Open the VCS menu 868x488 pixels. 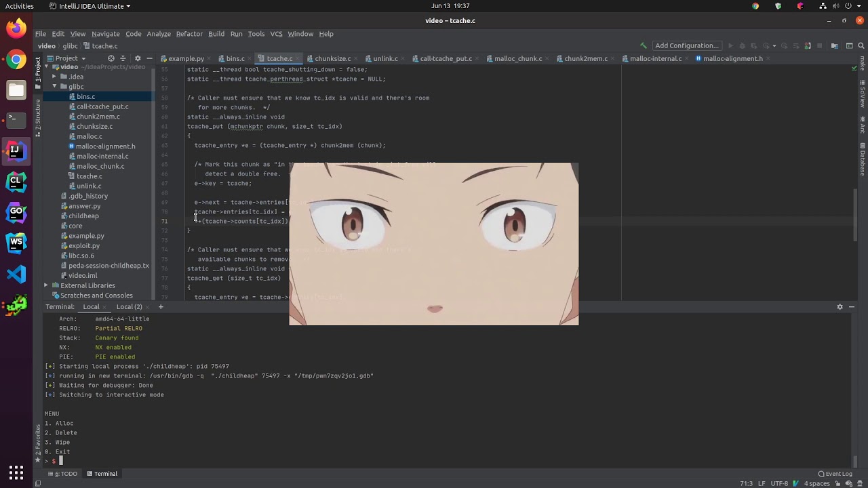point(276,34)
